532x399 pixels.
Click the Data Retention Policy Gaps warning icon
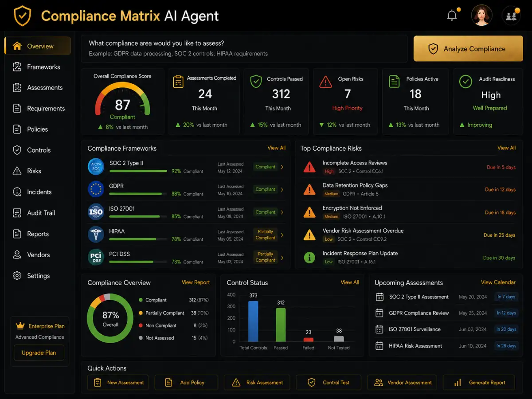pos(309,190)
